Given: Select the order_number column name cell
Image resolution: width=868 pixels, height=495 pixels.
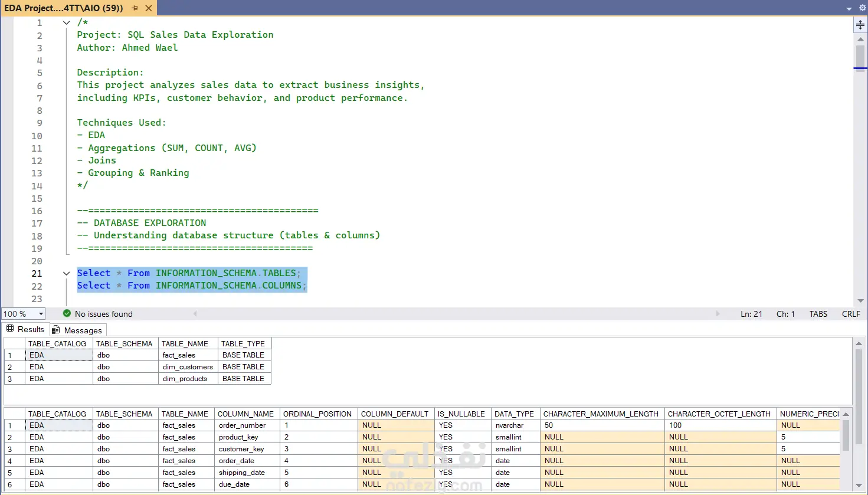Looking at the screenshot, I should 246,425.
